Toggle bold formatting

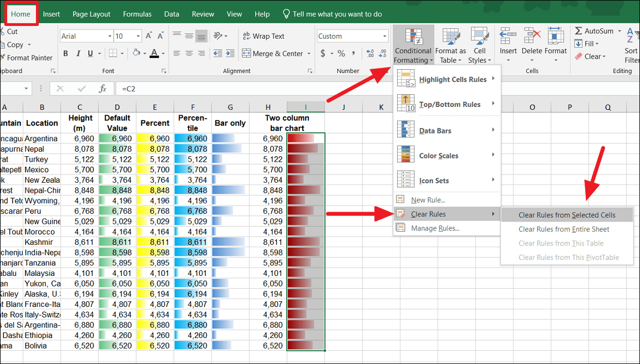[x=65, y=54]
